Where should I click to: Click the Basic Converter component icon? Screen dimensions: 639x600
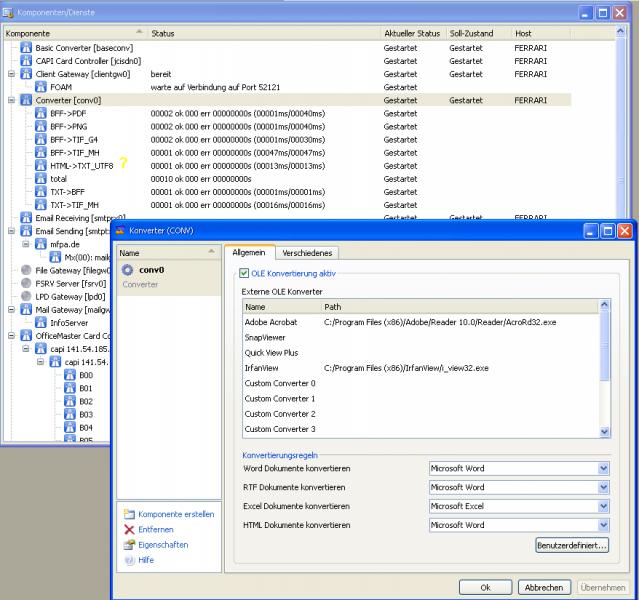point(26,47)
